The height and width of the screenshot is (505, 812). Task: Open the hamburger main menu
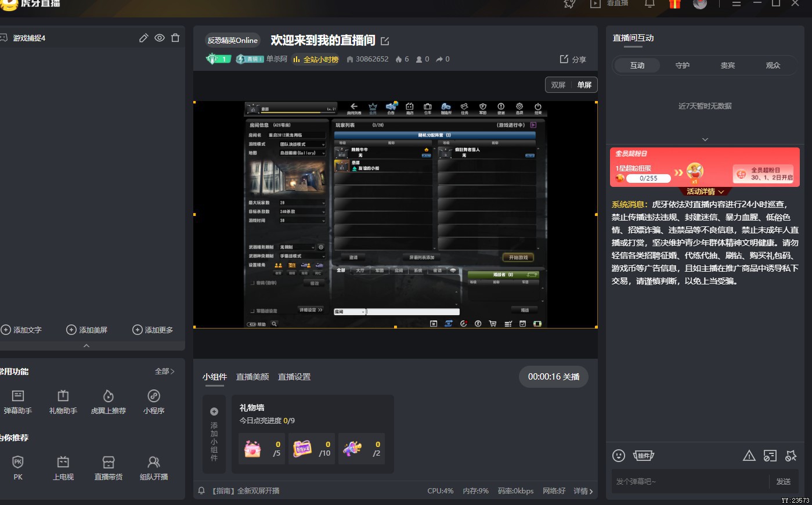click(x=737, y=3)
